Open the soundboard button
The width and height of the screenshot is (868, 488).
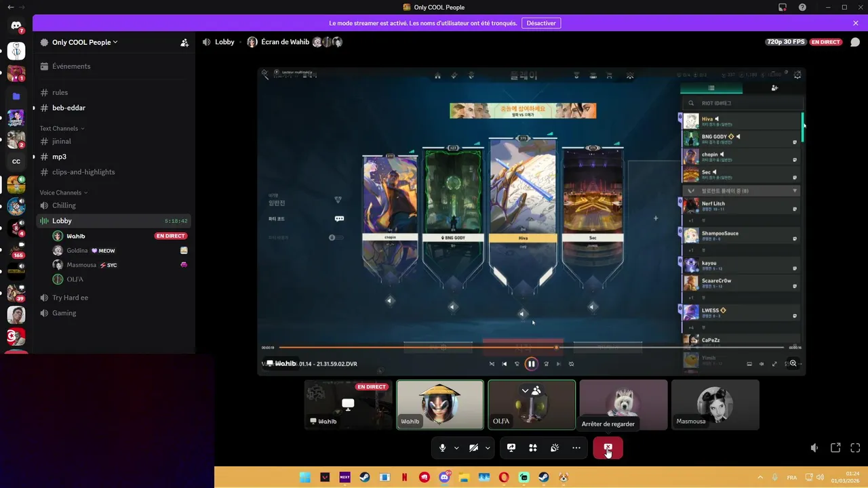coord(555,448)
